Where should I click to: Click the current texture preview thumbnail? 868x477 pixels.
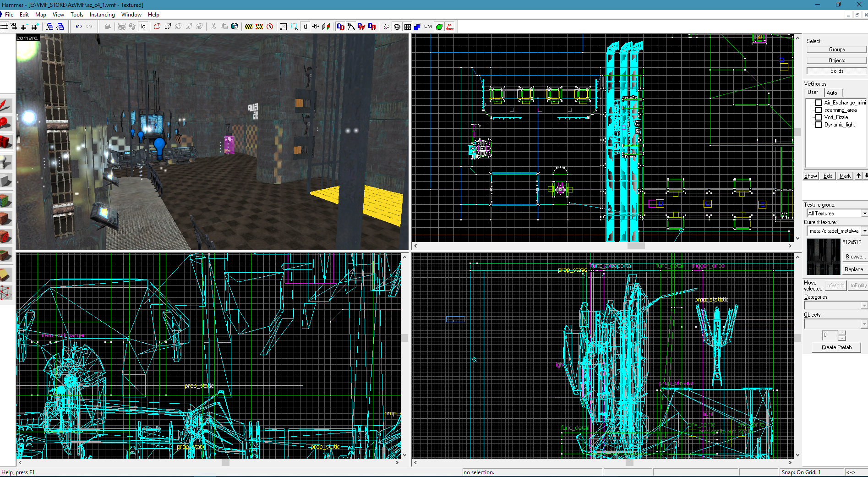[823, 256]
